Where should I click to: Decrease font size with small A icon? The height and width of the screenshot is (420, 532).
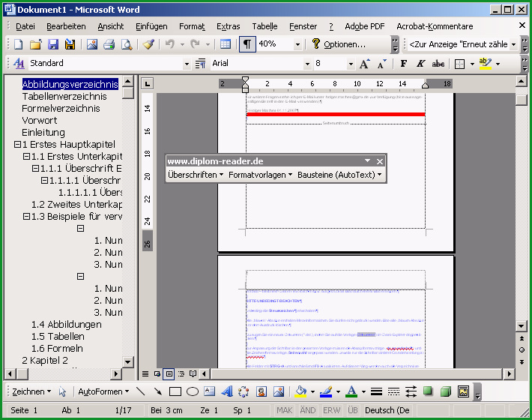point(381,64)
